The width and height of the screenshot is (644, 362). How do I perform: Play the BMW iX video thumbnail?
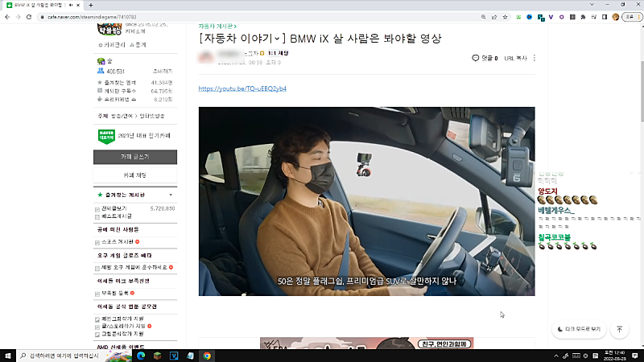tap(367, 201)
